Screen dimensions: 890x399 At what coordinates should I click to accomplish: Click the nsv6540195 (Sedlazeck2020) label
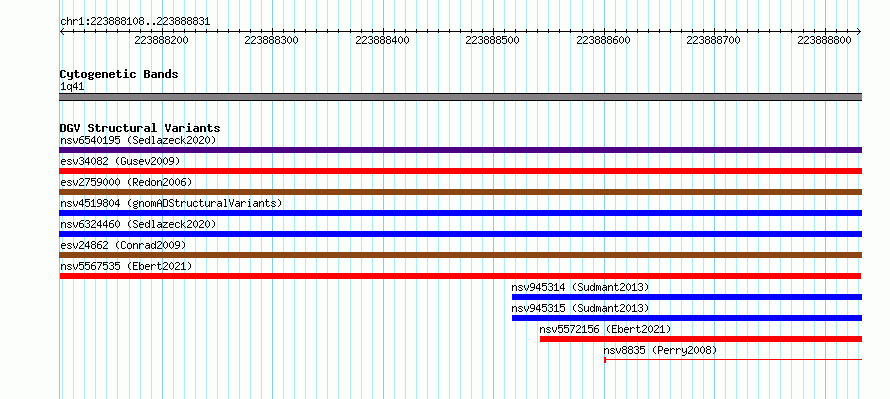138,140
